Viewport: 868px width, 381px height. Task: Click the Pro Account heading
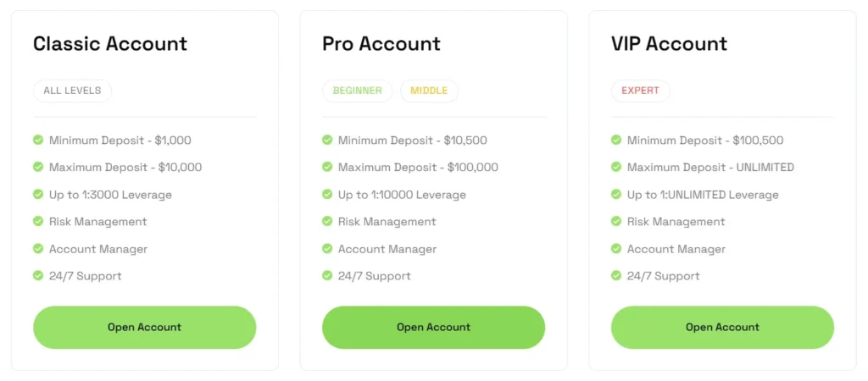[x=381, y=44]
